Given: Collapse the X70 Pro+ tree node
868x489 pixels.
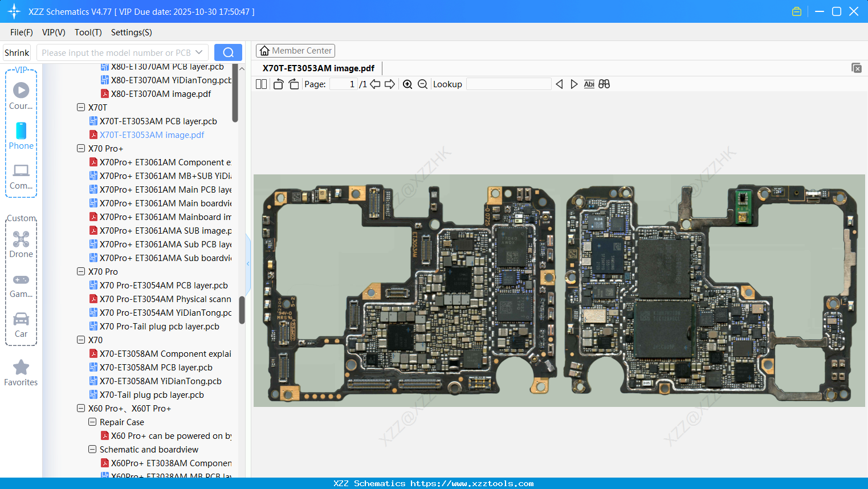Looking at the screenshot, I should [81, 149].
